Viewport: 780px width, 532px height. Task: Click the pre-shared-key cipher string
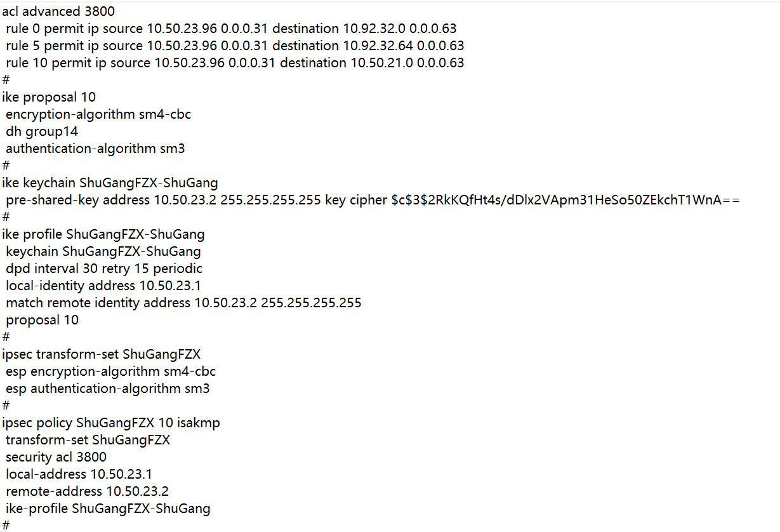(565, 200)
